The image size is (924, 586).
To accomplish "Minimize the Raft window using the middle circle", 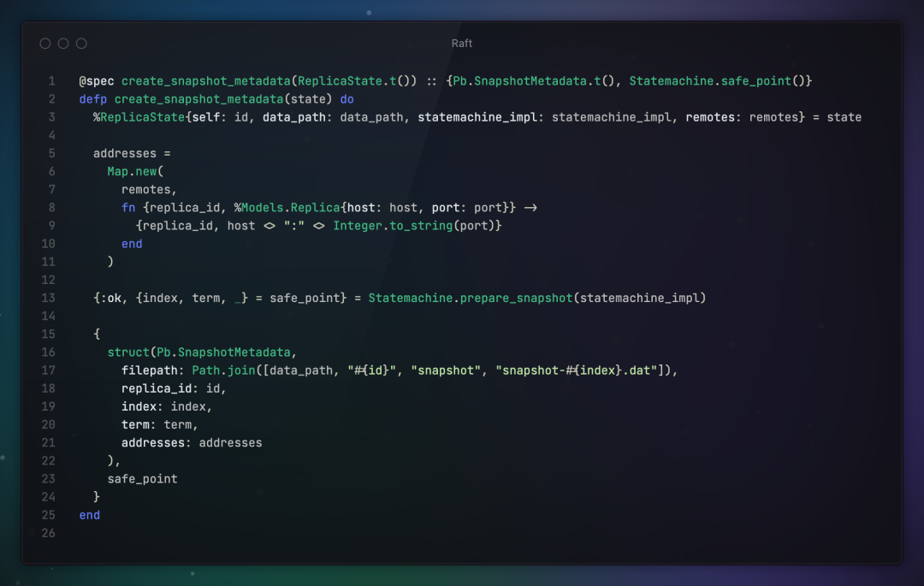I will (63, 44).
